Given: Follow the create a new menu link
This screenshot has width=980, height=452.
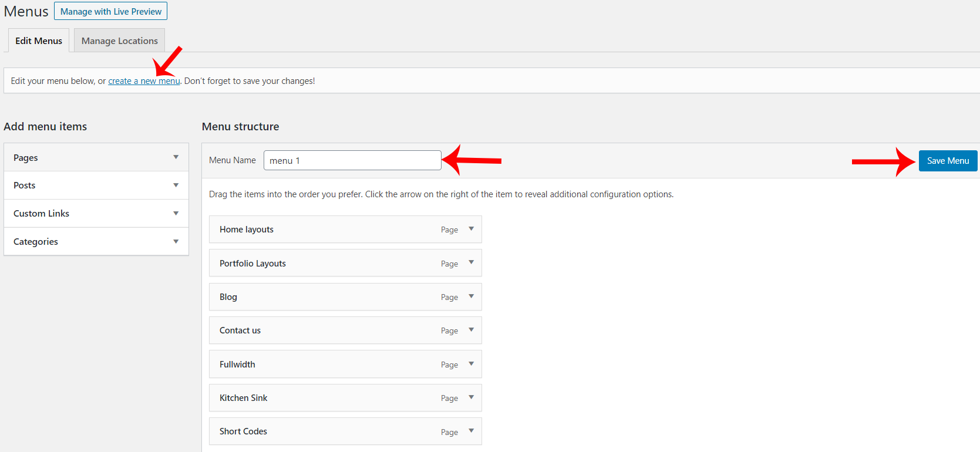Looking at the screenshot, I should [x=144, y=81].
